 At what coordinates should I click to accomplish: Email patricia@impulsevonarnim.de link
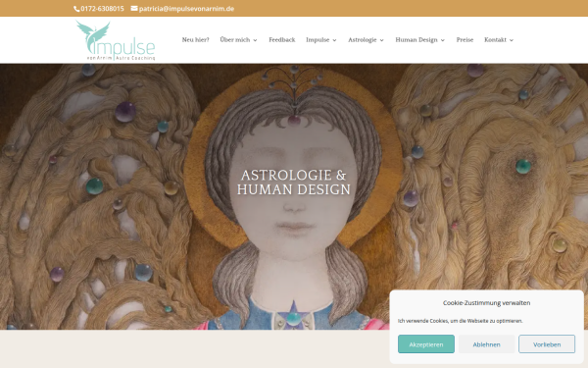tap(186, 9)
